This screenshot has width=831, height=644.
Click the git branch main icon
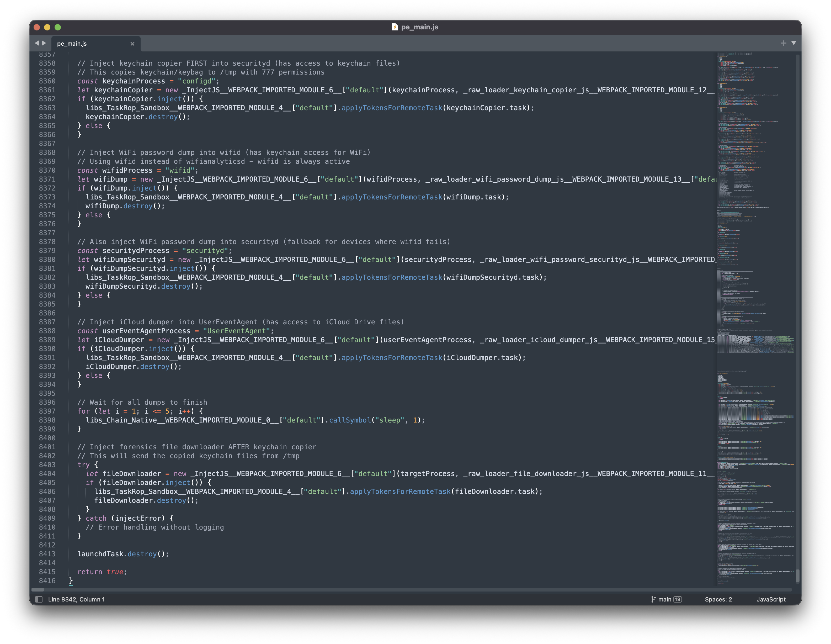point(653,599)
